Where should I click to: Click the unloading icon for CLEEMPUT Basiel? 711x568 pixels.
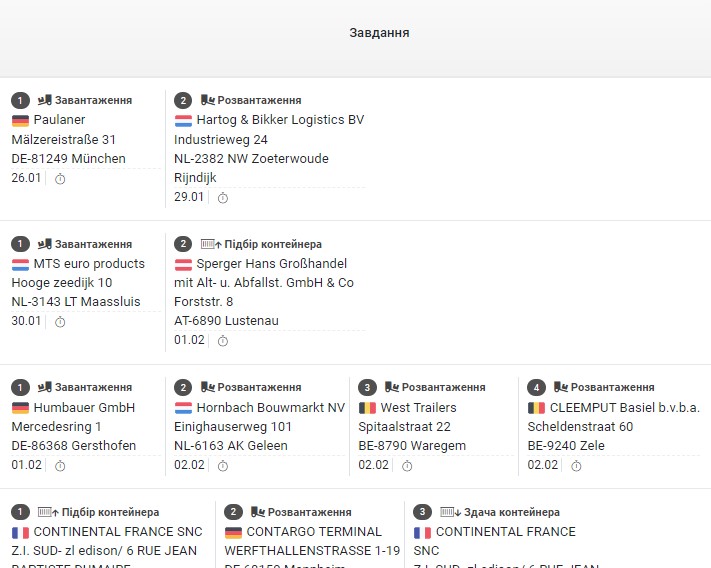[561, 387]
